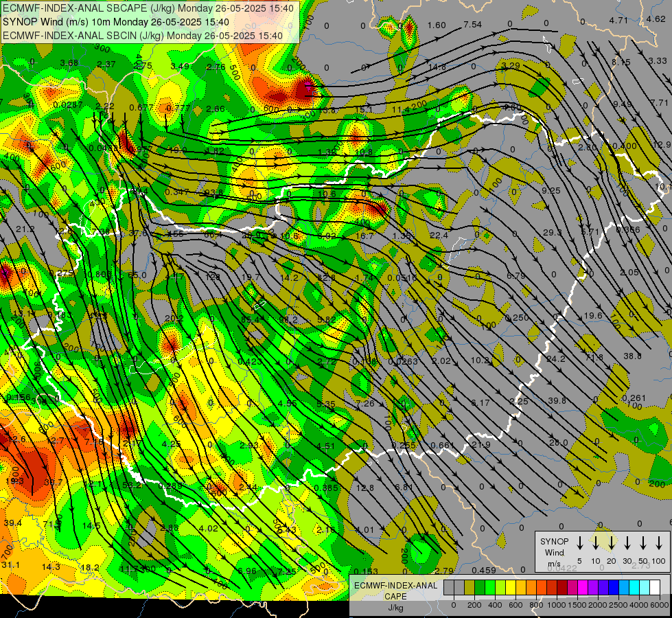The width and height of the screenshot is (672, 618).
Task: Select the dark green CAPE legend swatch
Action: (480, 587)
